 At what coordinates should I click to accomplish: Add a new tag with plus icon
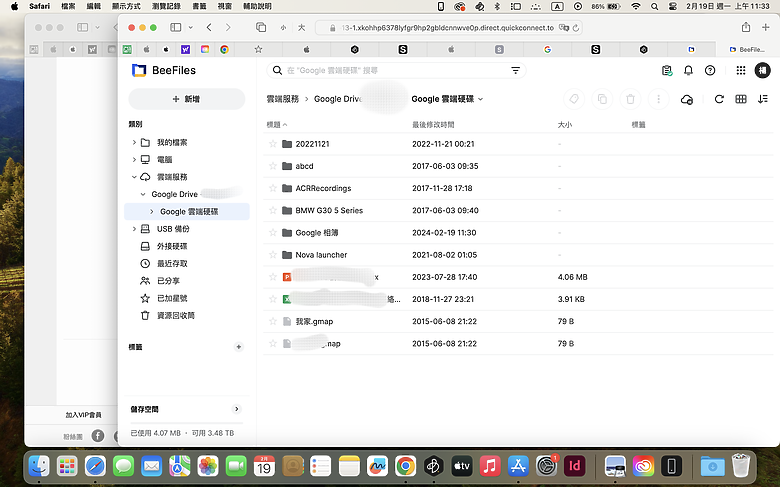tap(239, 347)
